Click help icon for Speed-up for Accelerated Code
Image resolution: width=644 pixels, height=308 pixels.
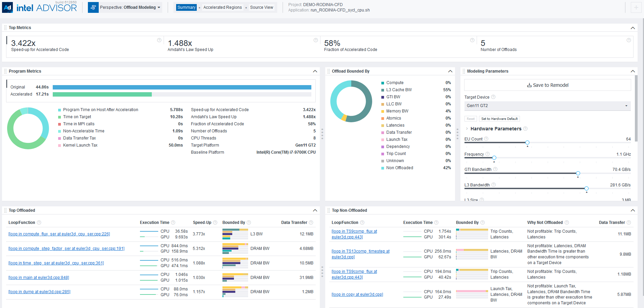point(159,40)
